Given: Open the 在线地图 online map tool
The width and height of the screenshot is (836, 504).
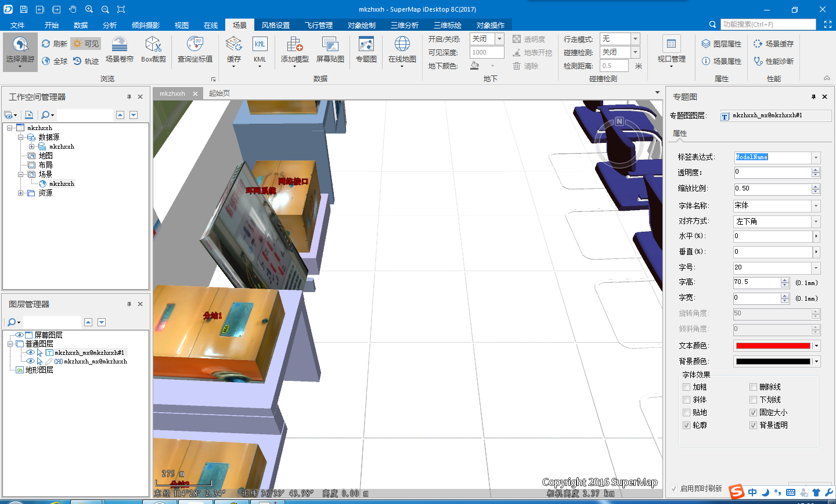Looking at the screenshot, I should point(402,51).
